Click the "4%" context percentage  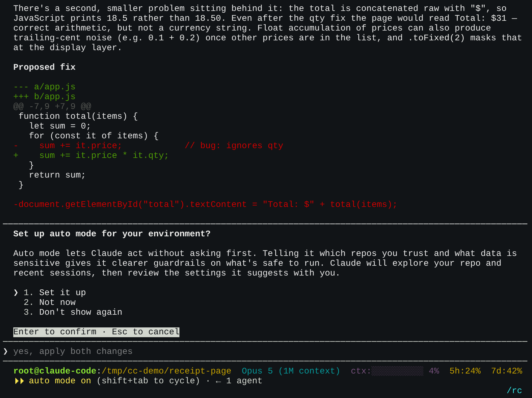pos(434,371)
